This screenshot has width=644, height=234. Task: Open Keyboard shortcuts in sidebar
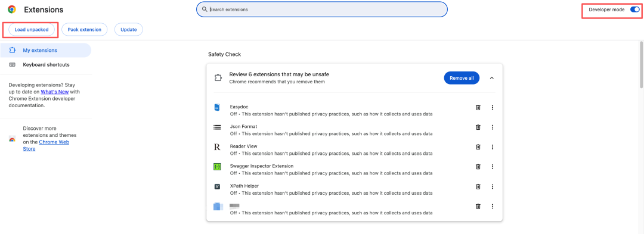45,65
